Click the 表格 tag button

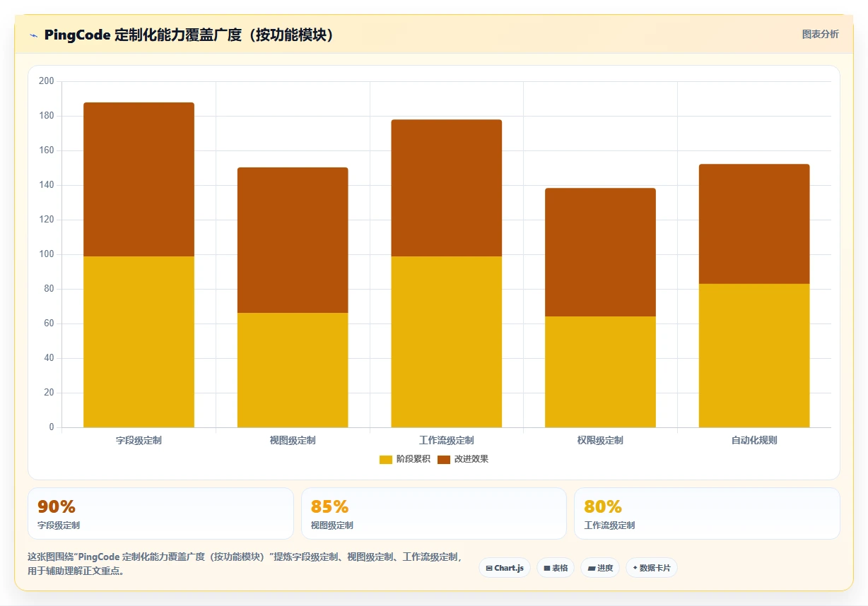point(556,568)
